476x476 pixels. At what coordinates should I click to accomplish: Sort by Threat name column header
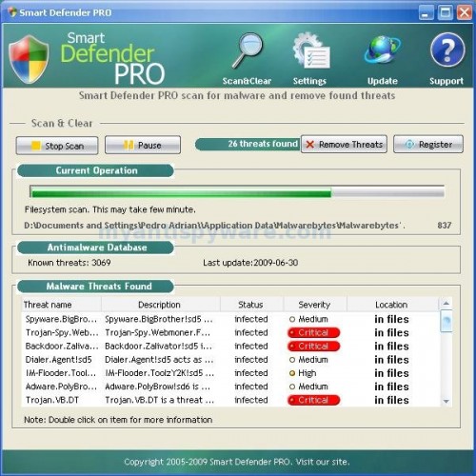point(61,305)
